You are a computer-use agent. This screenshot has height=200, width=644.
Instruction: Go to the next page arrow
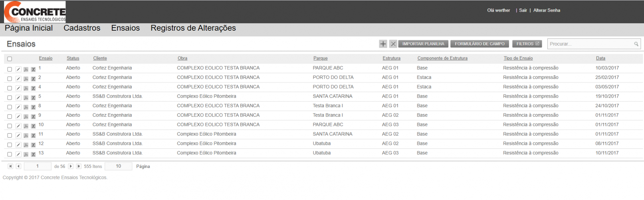(71, 166)
